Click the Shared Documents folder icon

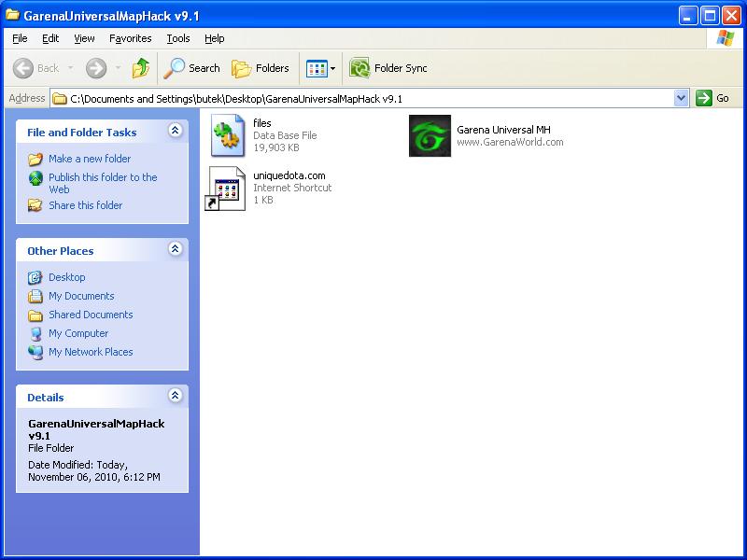(35, 315)
